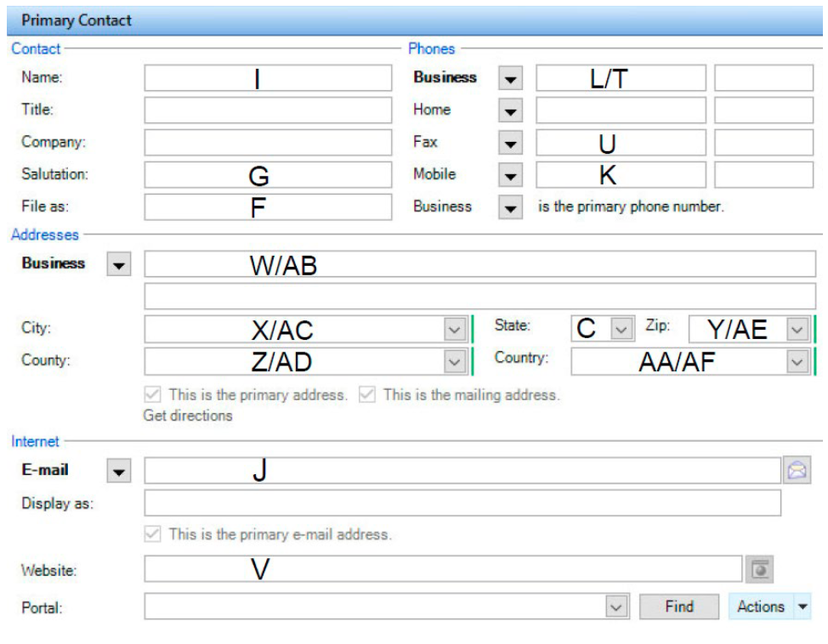This screenshot has height=644, width=828.
Task: Toggle 'This is the primary e-mail address' checkbox
Action: tap(153, 534)
